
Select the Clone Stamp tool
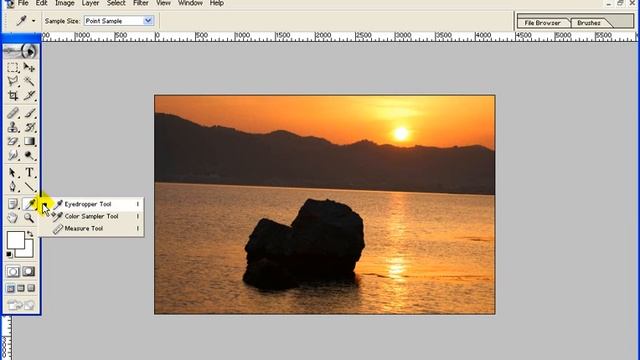coord(13,127)
